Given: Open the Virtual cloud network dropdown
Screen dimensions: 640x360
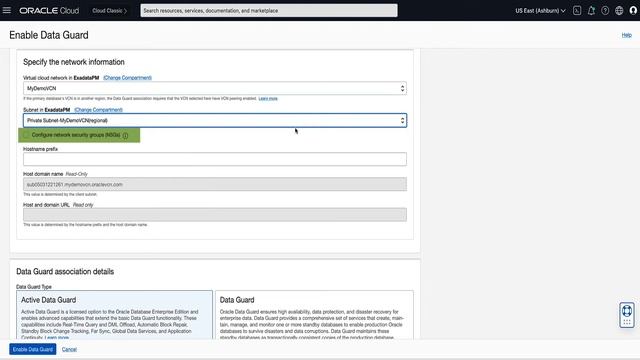Looking at the screenshot, I should point(215,88).
